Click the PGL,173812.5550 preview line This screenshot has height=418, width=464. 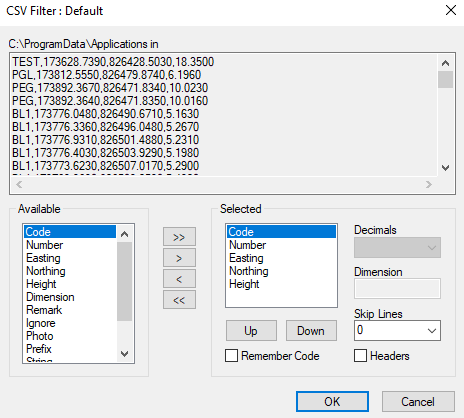point(107,75)
